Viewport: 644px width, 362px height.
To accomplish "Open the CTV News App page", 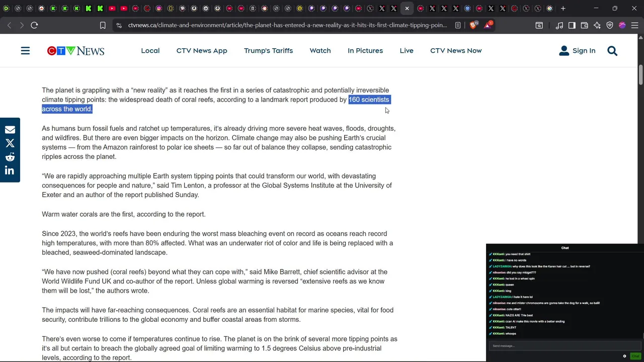I will [x=202, y=51].
